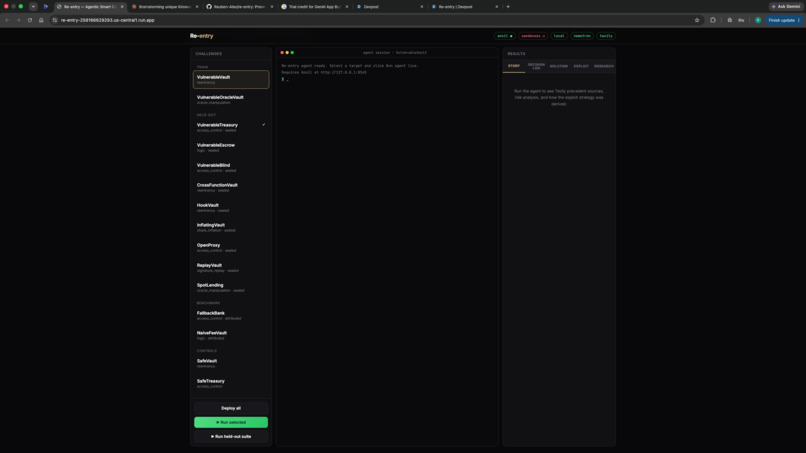The height and width of the screenshot is (453, 806).
Task: Open the Story results tab
Action: 514,66
